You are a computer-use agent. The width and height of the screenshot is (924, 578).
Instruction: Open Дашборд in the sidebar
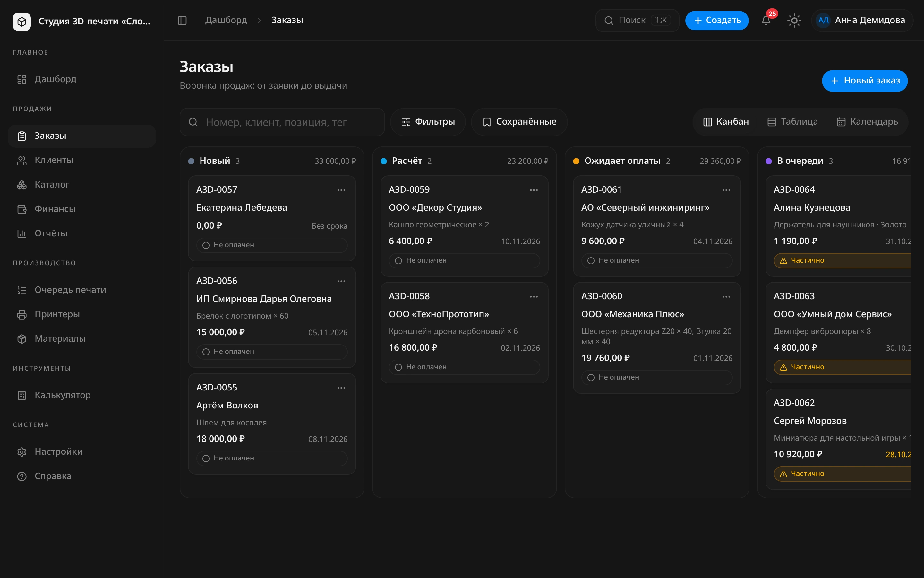82,79
